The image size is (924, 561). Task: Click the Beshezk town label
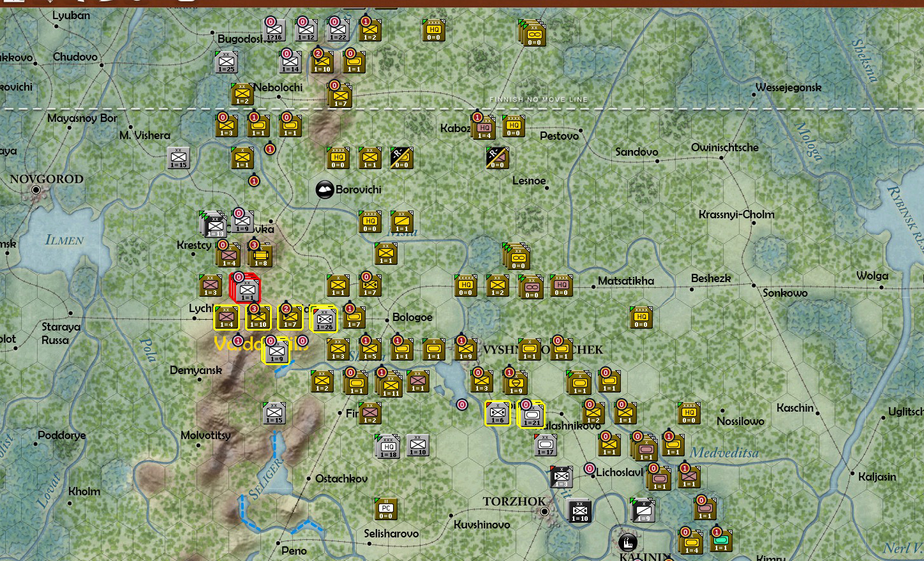coord(711,278)
